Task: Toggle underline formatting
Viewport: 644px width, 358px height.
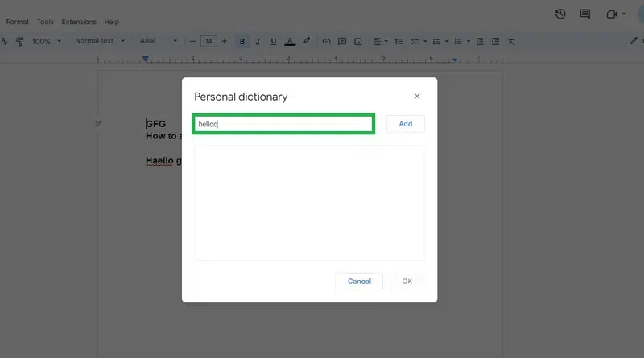Action: [274, 41]
